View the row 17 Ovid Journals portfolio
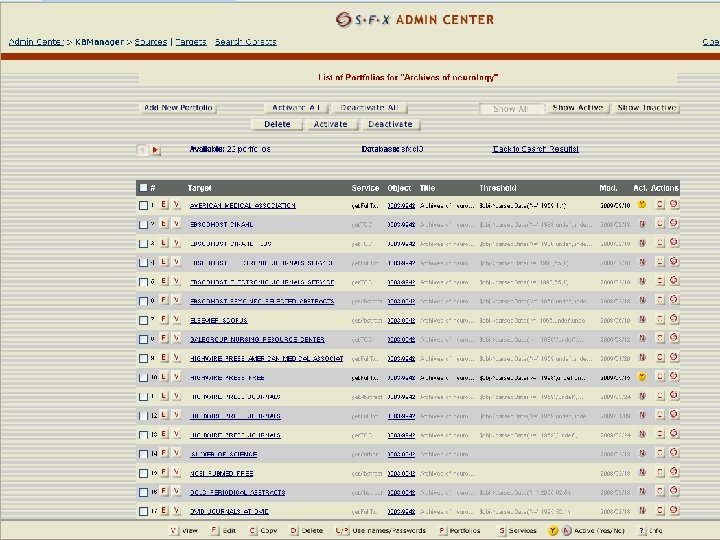This screenshot has height=540, width=720. pos(176,511)
